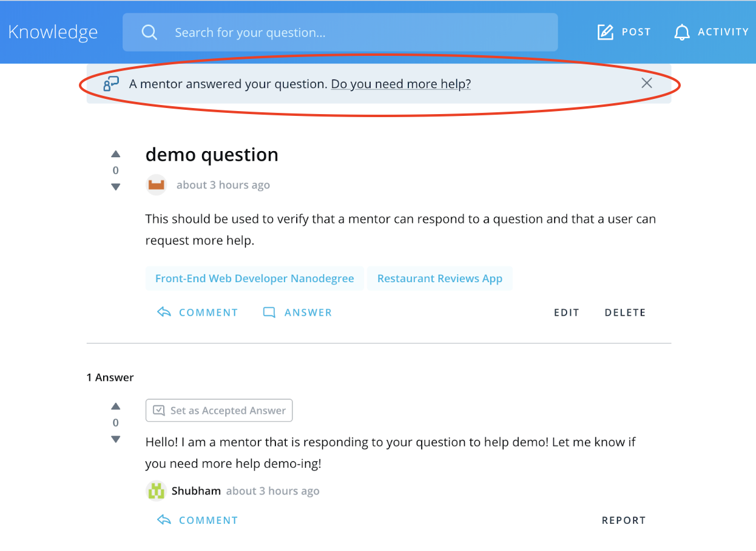Set the answer as Accepted Answer
This screenshot has width=756, height=551.
(x=219, y=410)
